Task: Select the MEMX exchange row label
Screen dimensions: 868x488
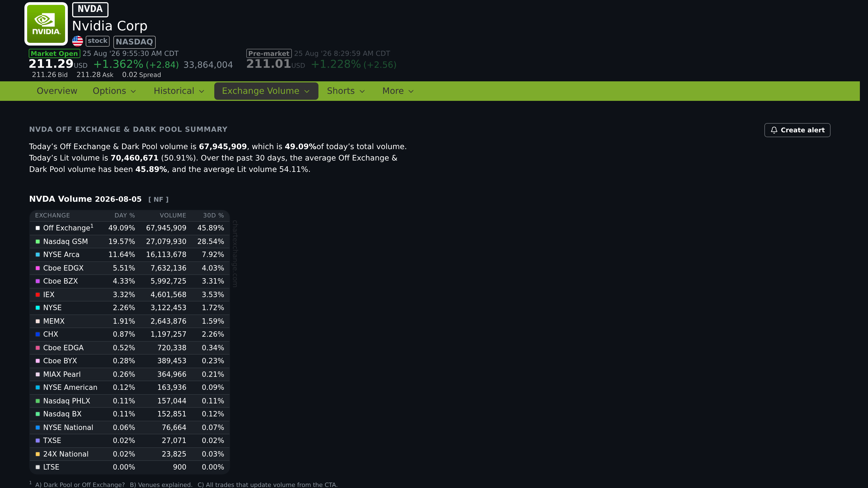Action: (x=54, y=321)
